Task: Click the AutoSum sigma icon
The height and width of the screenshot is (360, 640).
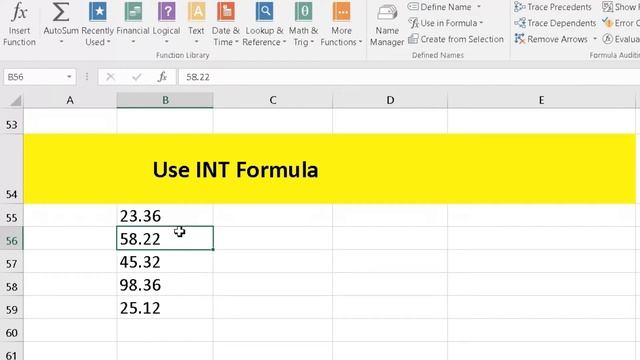Action: 61,12
